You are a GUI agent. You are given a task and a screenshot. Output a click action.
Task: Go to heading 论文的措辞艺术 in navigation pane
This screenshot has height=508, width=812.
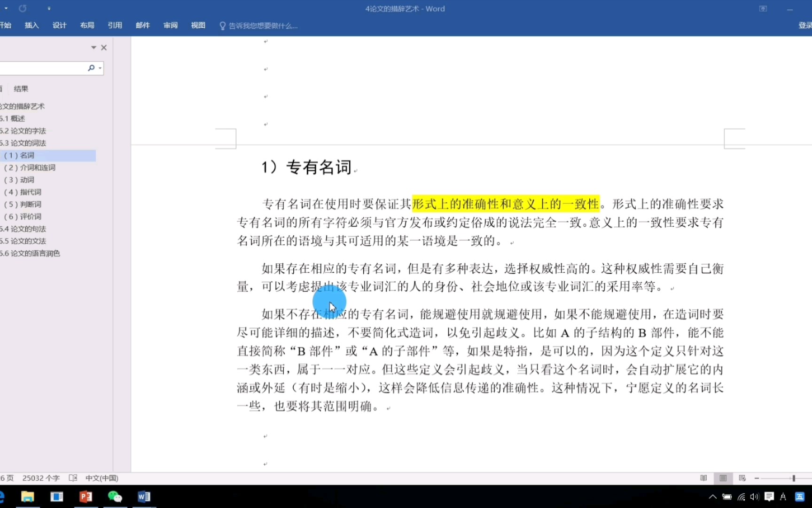tap(23, 106)
